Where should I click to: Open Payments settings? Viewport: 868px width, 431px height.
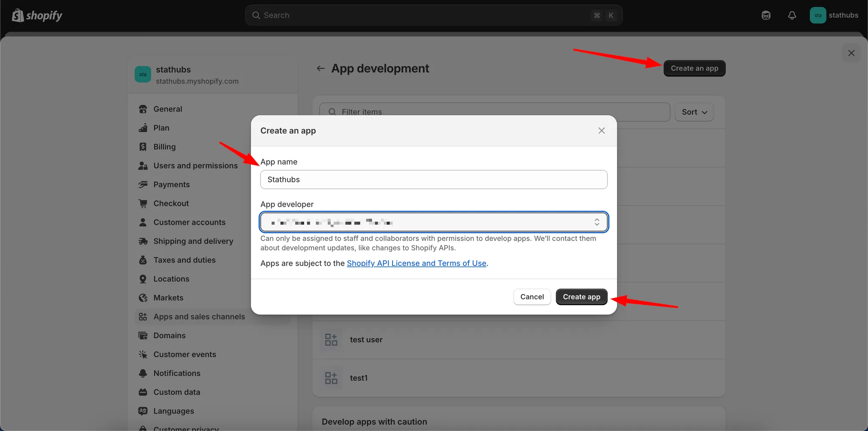(x=171, y=185)
